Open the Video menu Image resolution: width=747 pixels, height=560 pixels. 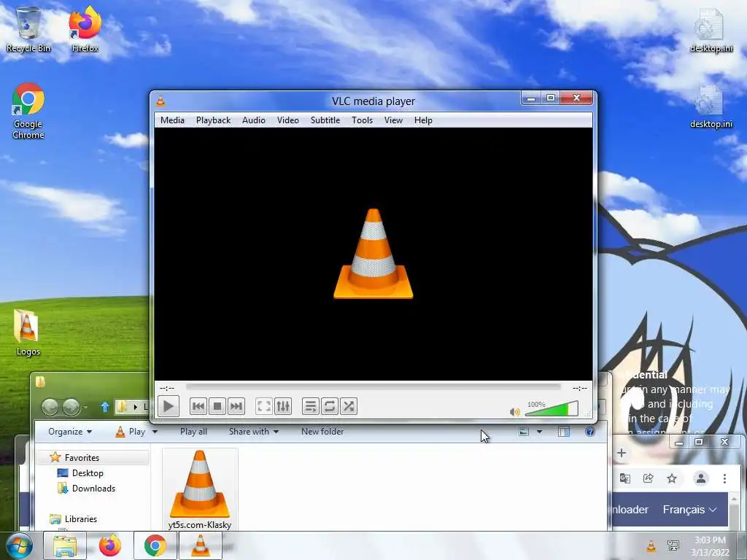(288, 120)
